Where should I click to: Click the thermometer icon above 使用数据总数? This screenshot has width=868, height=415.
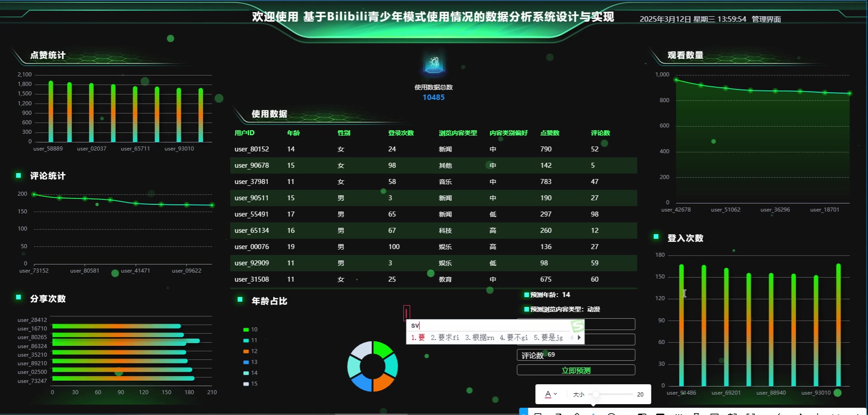coord(434,64)
